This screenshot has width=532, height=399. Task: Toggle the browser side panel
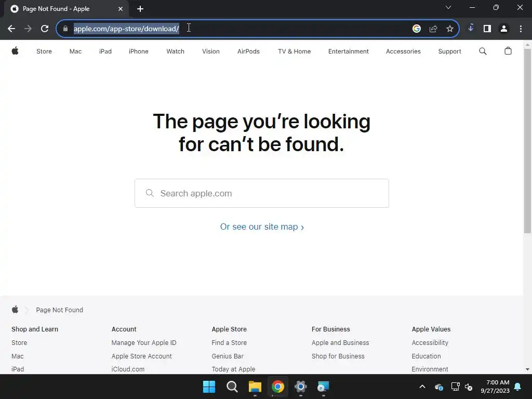point(487,29)
